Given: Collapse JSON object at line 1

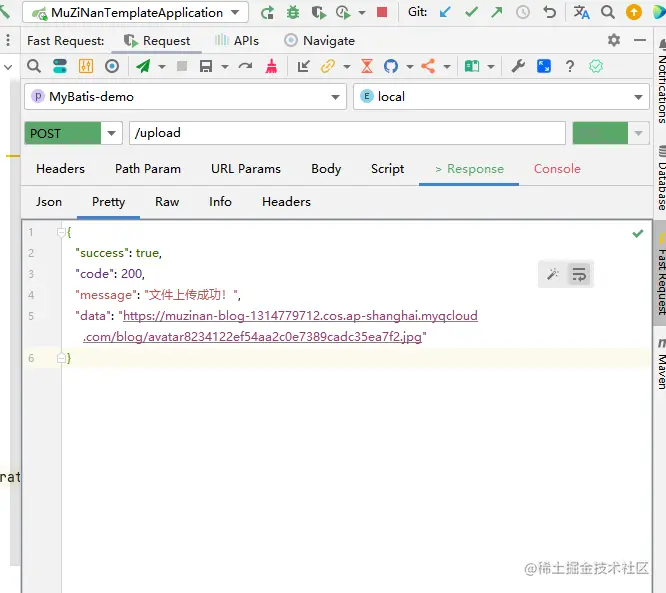Looking at the screenshot, I should click(61, 232).
